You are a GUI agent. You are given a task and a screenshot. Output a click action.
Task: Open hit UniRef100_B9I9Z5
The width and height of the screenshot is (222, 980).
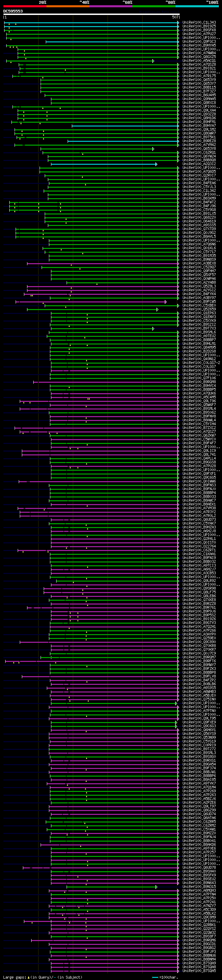199,26
